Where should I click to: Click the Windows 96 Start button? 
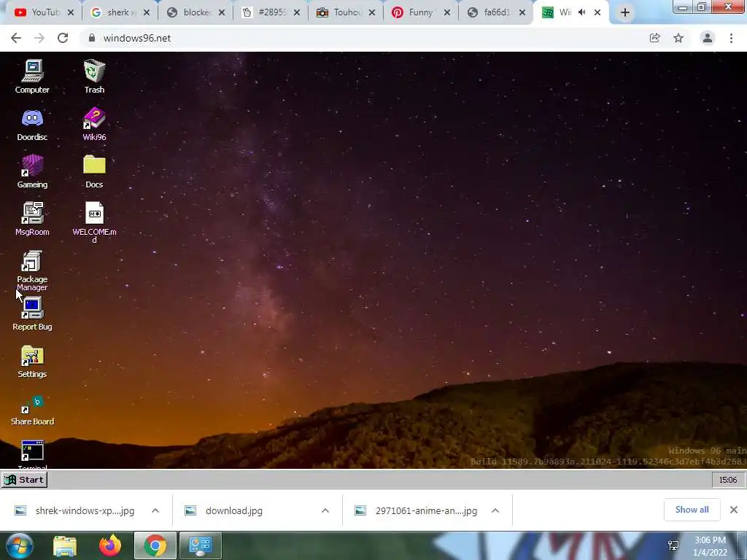(x=24, y=480)
